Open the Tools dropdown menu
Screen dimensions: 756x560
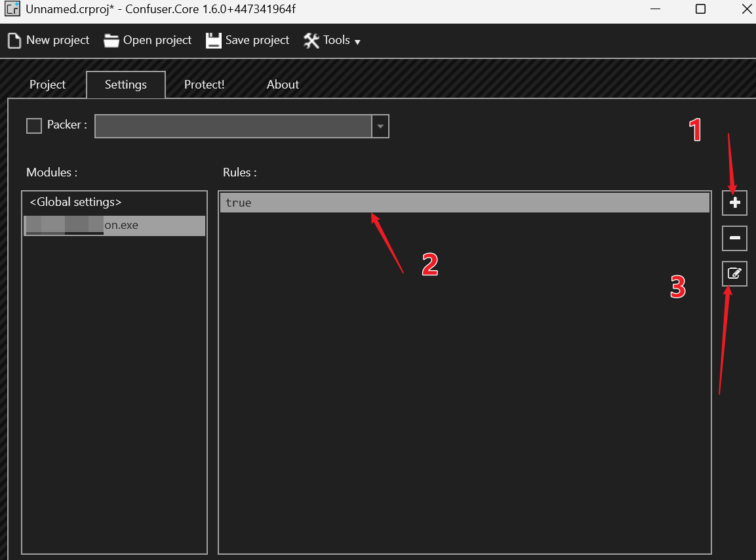click(x=332, y=40)
